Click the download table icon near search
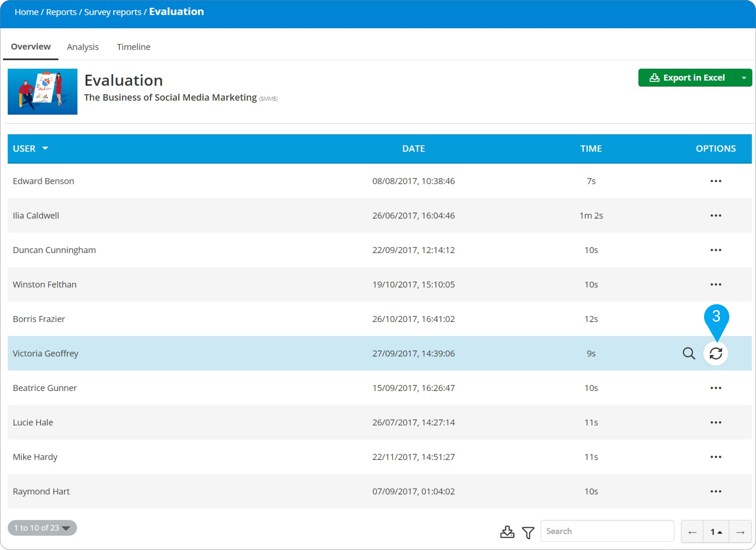The width and height of the screenshot is (756, 550). click(507, 532)
